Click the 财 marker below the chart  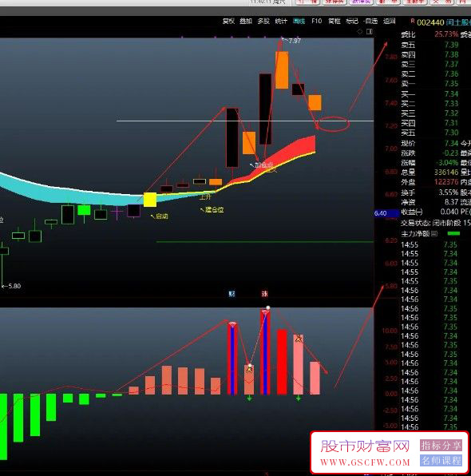[x=232, y=294]
